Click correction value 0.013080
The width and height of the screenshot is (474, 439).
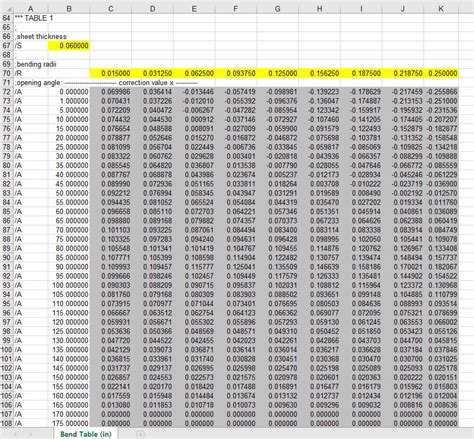pos(111,405)
